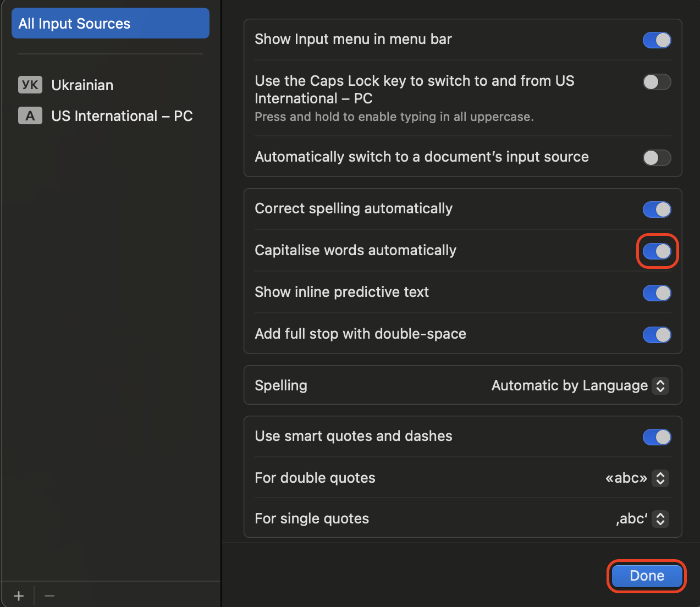Click the A icon next to US International – PC
This screenshot has height=607, width=700.
point(30,115)
